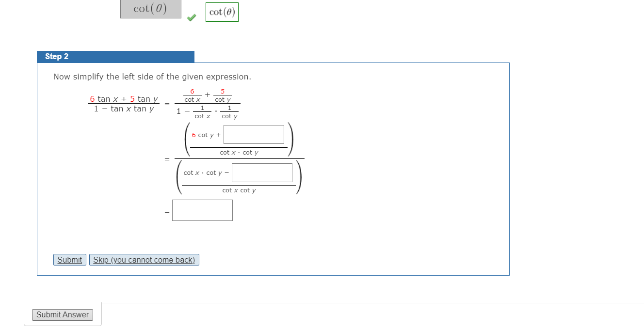The width and height of the screenshot is (644, 328).
Task: Click the Skip (you cannot come back) link
Action: (x=144, y=260)
